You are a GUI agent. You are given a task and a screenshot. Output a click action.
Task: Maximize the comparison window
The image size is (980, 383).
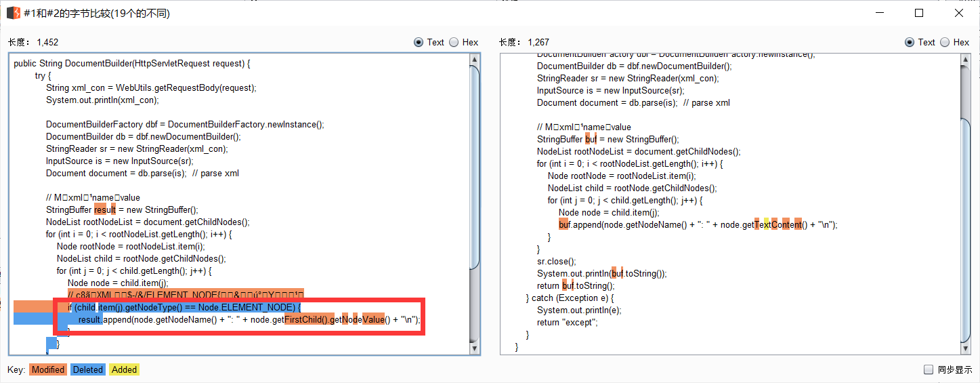[919, 13]
